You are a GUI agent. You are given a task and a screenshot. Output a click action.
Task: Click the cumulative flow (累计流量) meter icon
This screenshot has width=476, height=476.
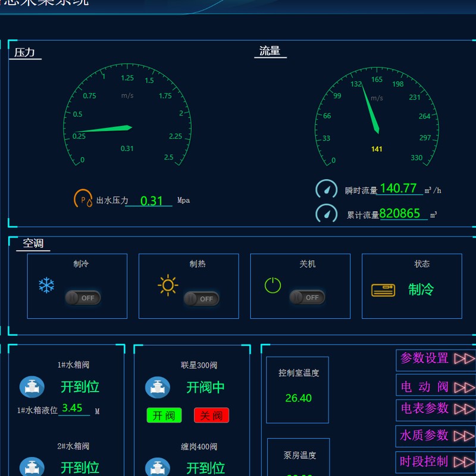326,214
